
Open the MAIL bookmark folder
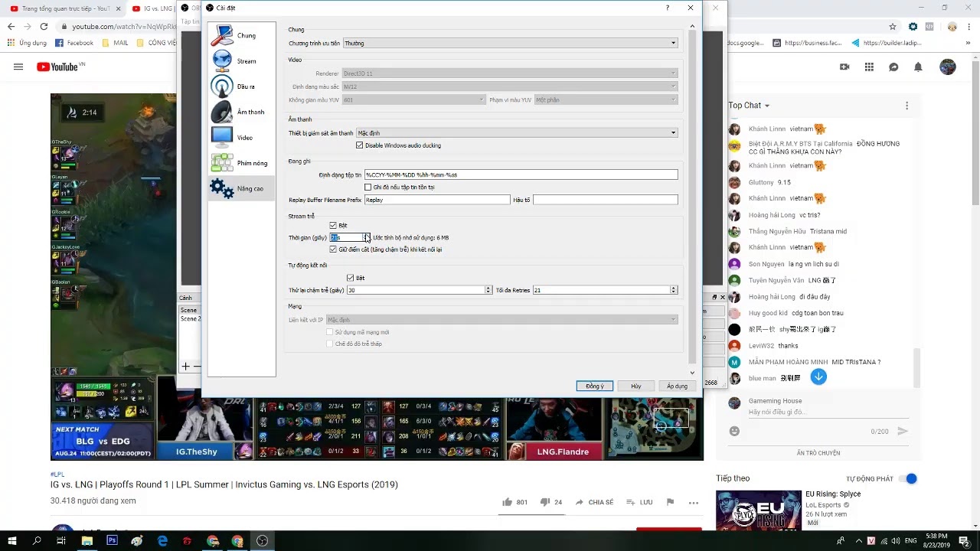click(x=115, y=43)
